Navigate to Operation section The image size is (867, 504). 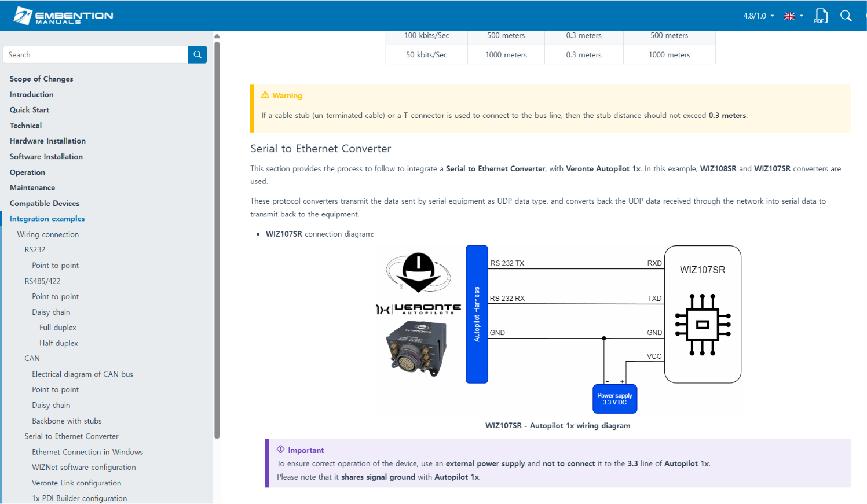(x=27, y=172)
